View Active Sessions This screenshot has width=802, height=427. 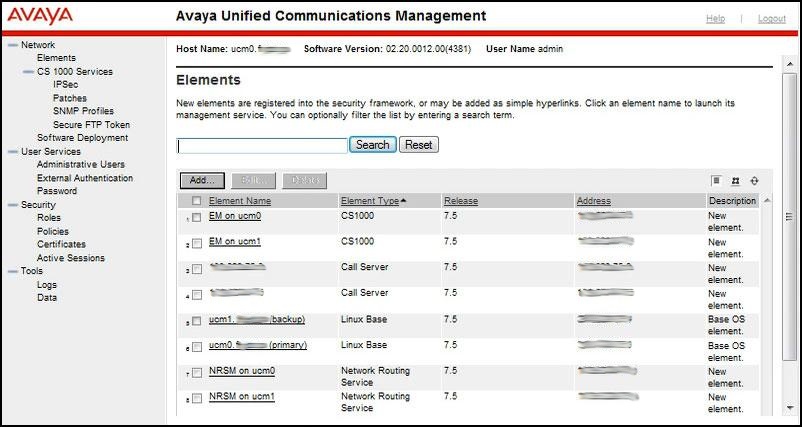pos(71,258)
